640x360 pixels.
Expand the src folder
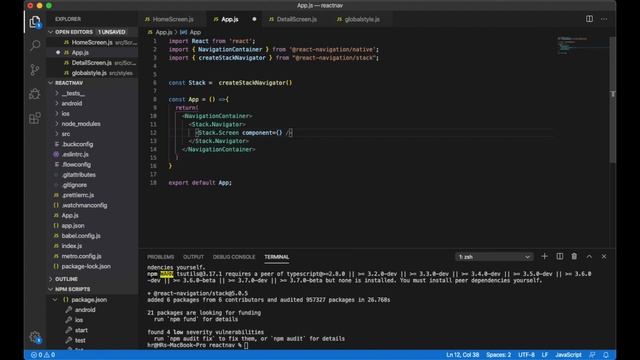point(66,134)
